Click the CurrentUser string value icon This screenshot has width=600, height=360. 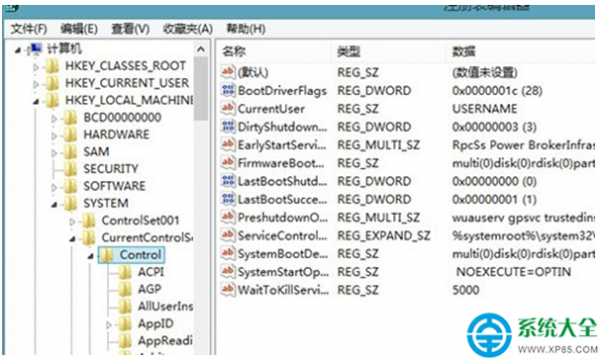coord(228,108)
